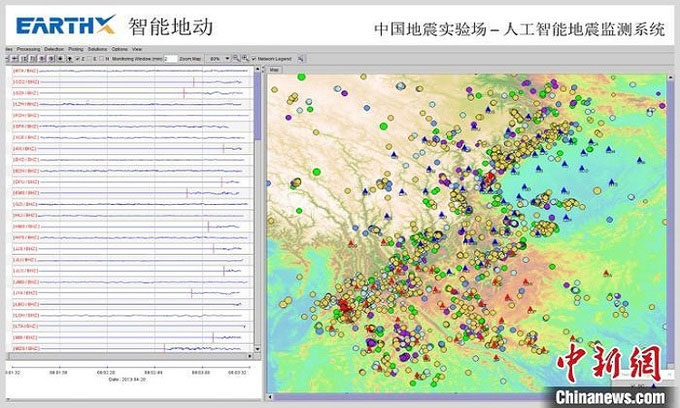Zoom in the map with second magnifier icon
Image resolution: width=680 pixels, height=408 pixels.
pos(245,58)
